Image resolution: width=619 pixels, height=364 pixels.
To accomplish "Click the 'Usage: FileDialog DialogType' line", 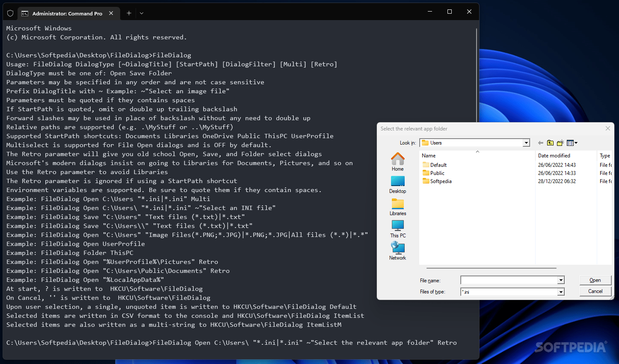I will 172,64.
